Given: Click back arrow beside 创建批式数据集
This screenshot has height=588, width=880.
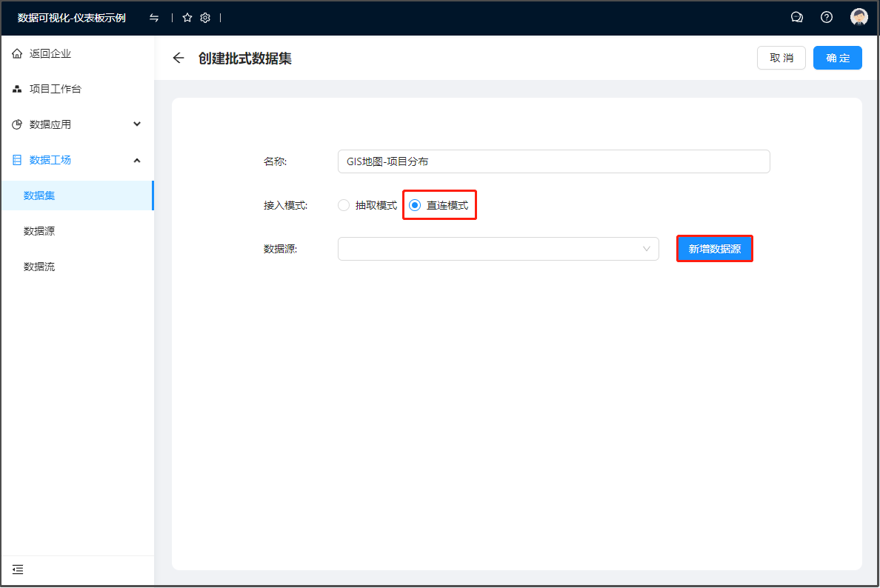Looking at the screenshot, I should 178,59.
